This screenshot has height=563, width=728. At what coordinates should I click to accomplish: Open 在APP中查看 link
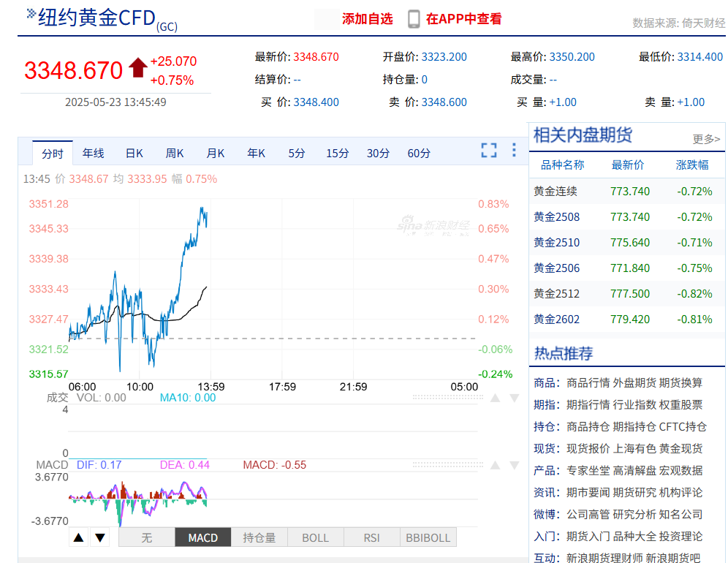tap(464, 19)
